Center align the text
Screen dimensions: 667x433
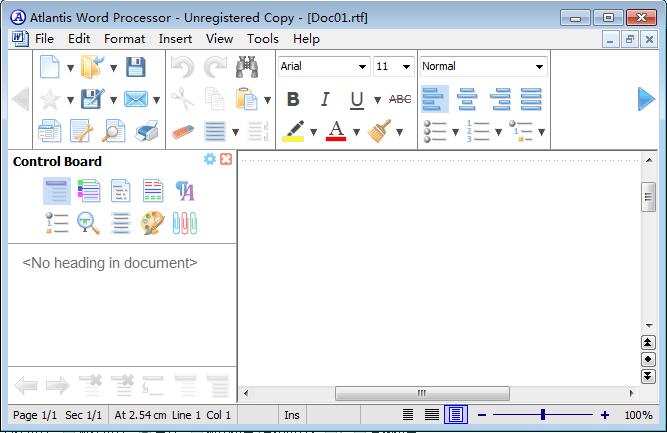point(467,99)
